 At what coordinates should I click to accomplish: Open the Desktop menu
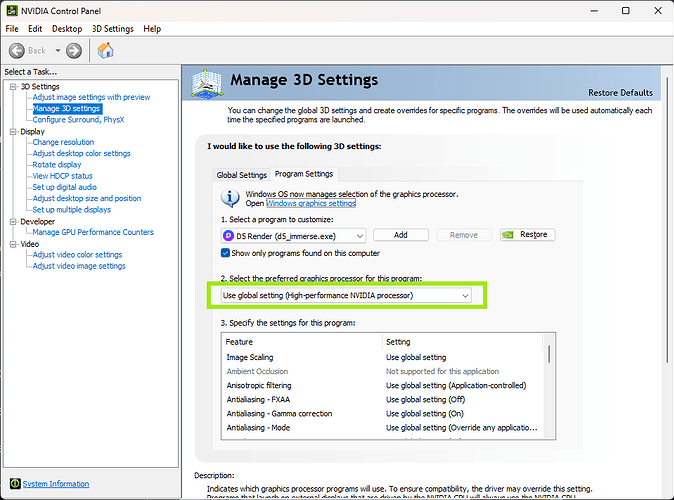coord(67,29)
